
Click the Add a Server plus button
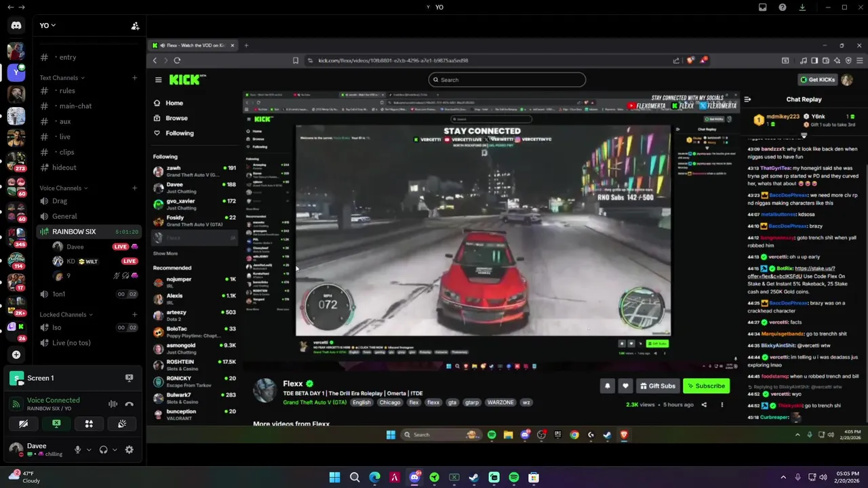click(16, 354)
